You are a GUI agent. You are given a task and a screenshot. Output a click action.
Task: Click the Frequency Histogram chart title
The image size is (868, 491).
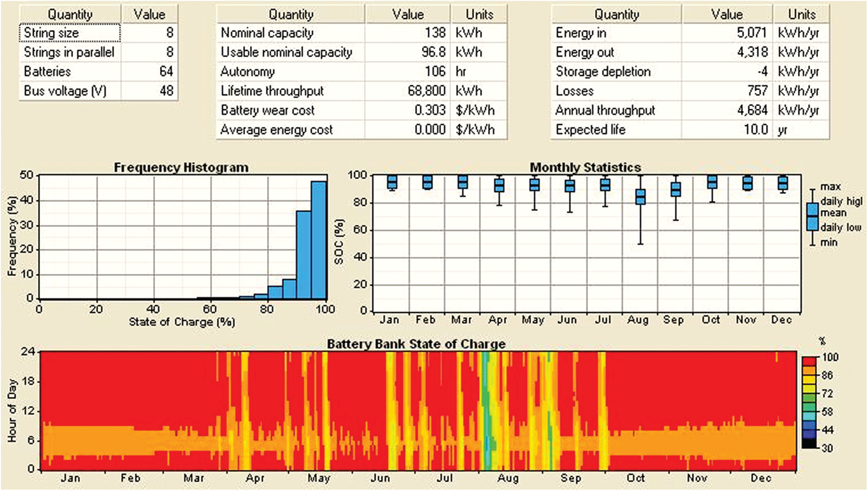181,168
